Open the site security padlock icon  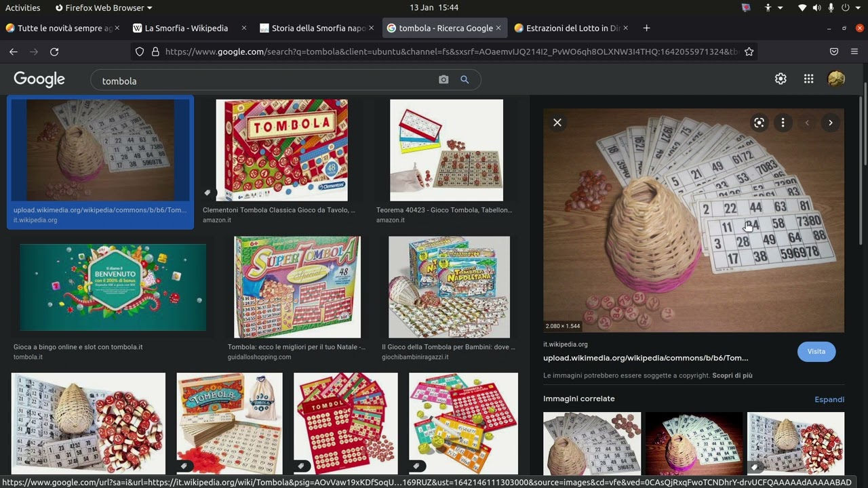click(155, 52)
